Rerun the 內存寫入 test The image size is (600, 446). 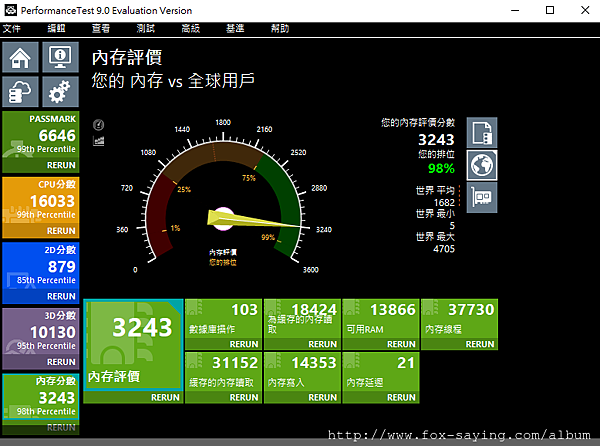point(323,398)
